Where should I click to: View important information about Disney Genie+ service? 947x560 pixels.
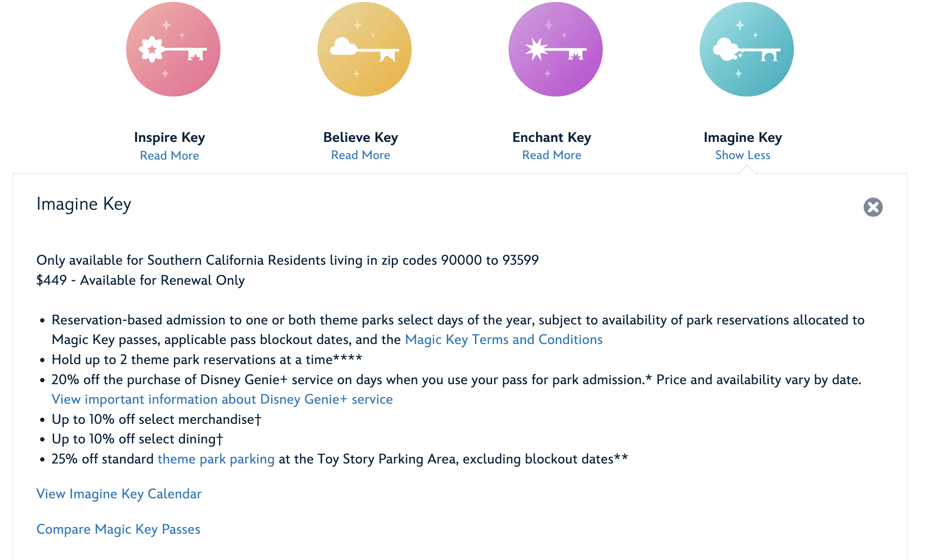point(222,399)
